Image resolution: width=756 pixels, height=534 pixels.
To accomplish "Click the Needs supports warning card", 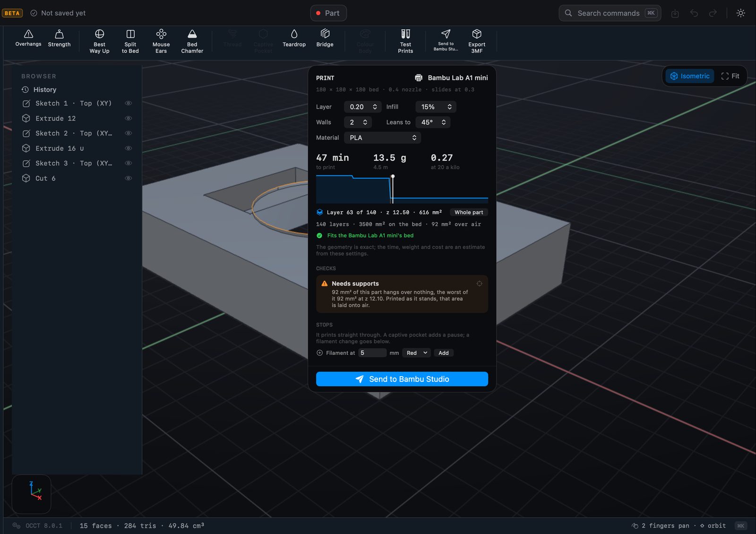I will 402,294.
